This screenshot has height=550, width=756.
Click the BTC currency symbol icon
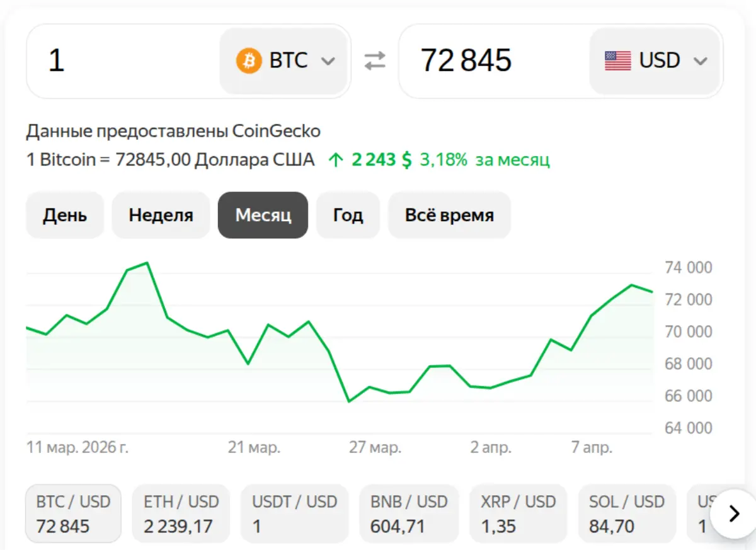(250, 60)
